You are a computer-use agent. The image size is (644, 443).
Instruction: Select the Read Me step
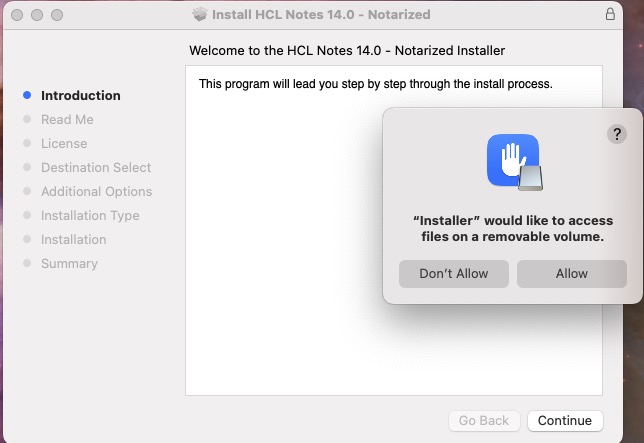pos(67,120)
